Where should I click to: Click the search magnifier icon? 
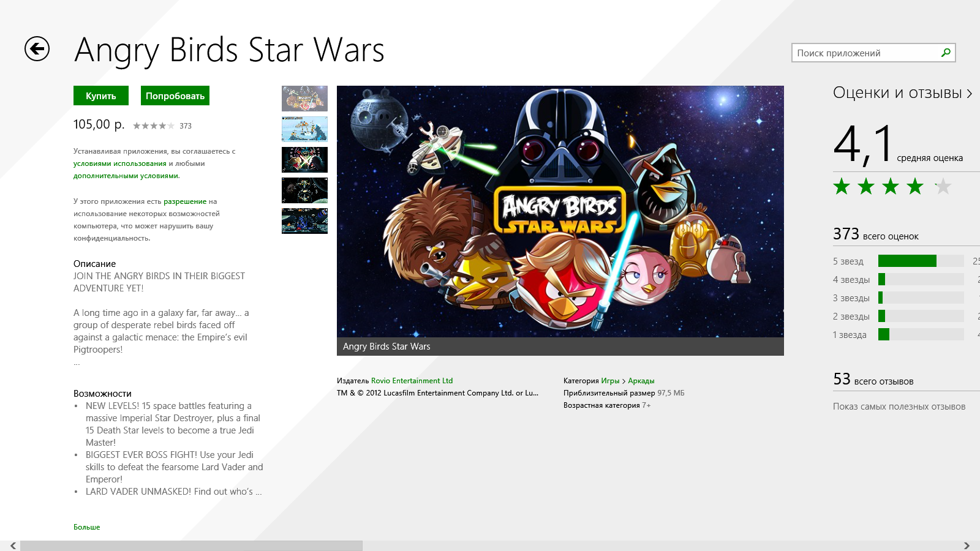[x=946, y=53]
